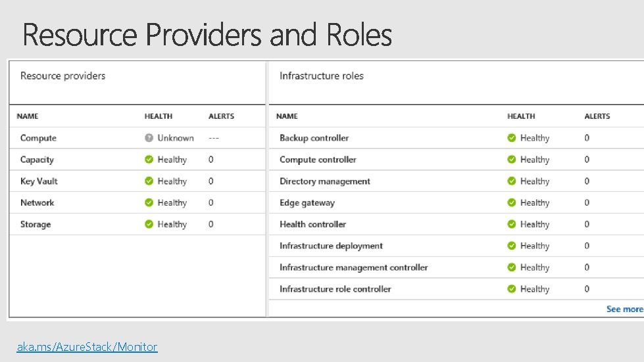
Task: Click the Healthy icon next to Storage
Action: coord(149,224)
